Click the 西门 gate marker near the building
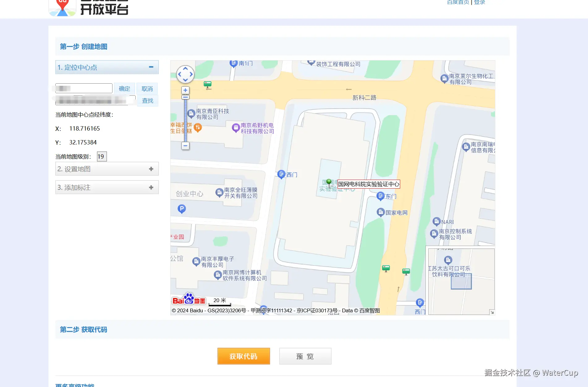Viewport: 588px width, 387px height. coord(281,174)
